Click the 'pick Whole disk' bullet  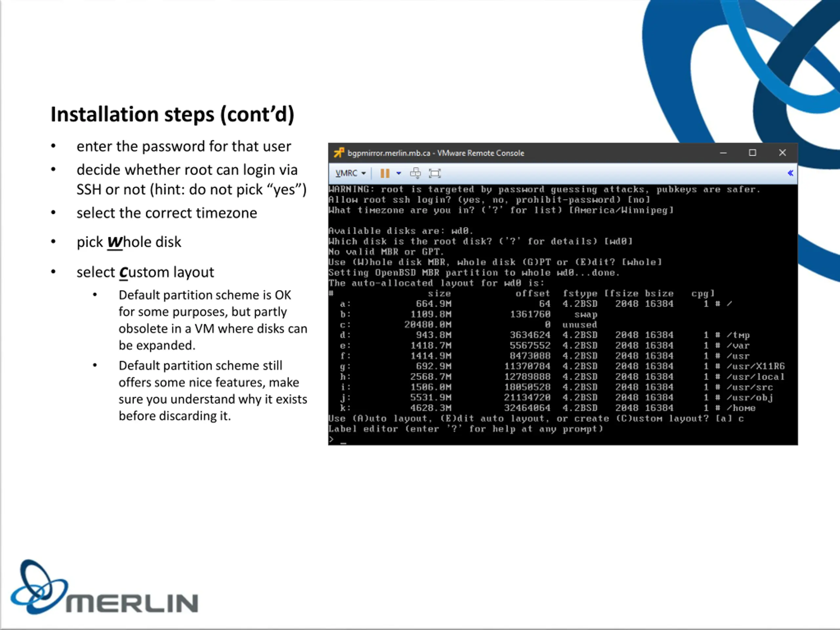129,242
